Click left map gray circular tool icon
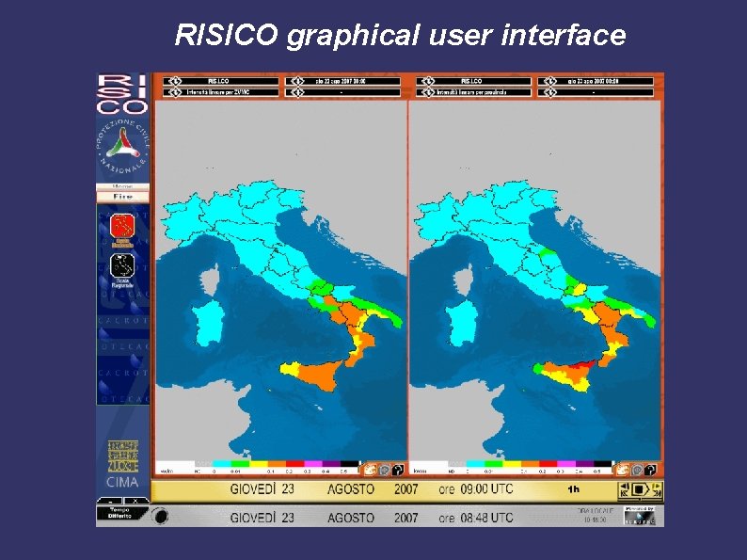The height and width of the screenshot is (560, 747). (x=384, y=470)
